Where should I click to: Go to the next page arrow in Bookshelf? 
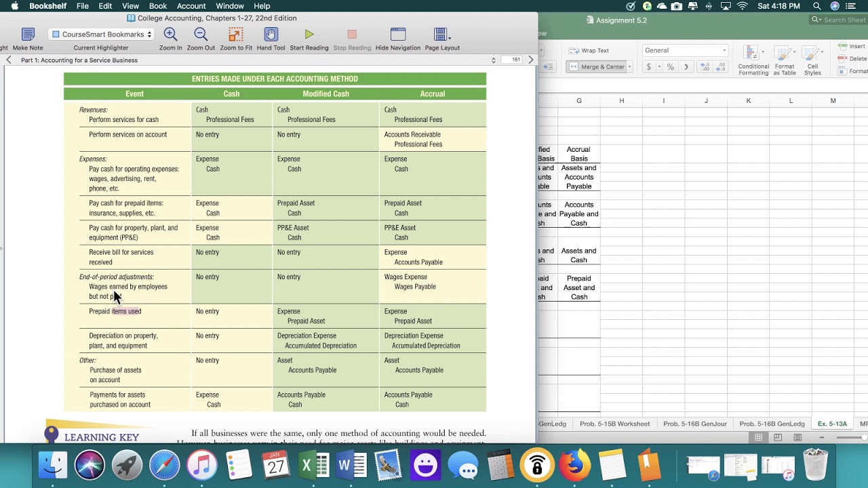click(531, 60)
